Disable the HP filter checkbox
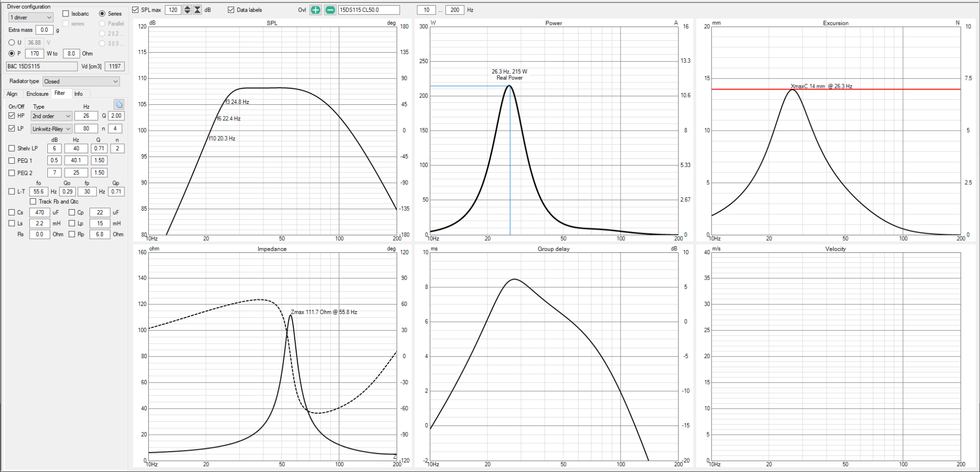The height and width of the screenshot is (472, 980). 12,115
